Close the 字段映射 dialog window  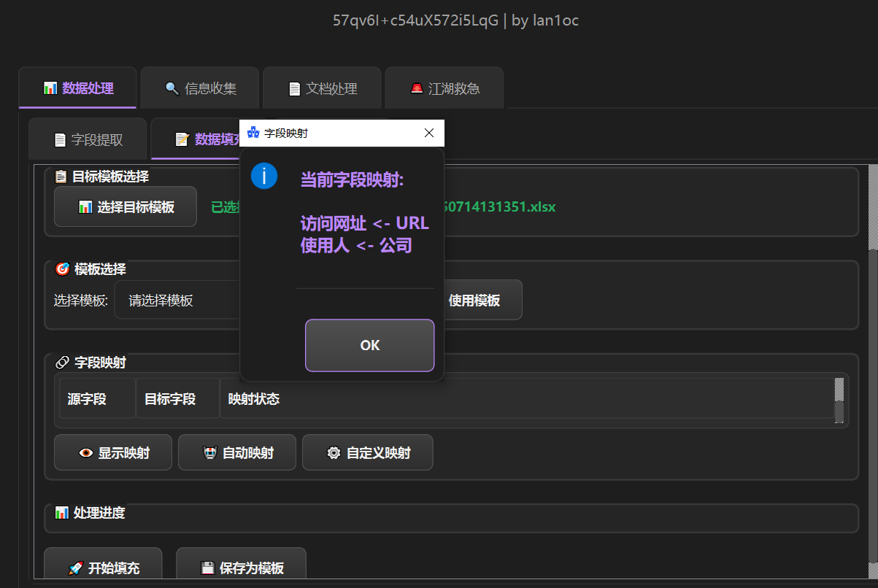[x=429, y=133]
